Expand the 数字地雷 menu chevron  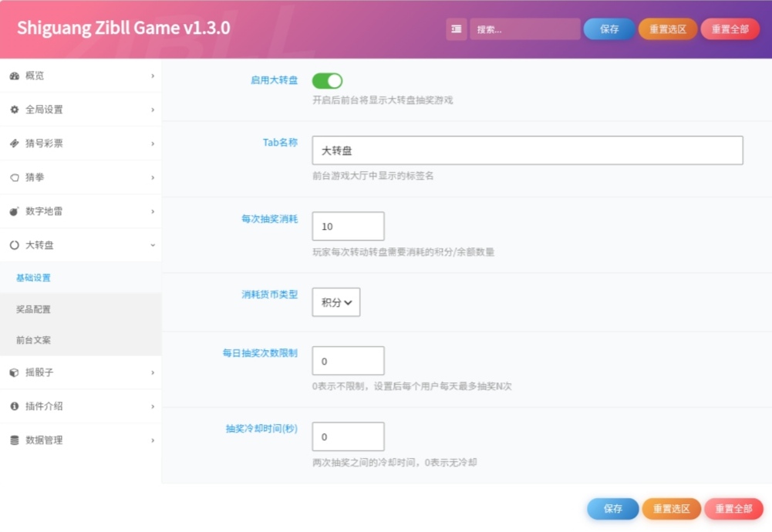[153, 211]
